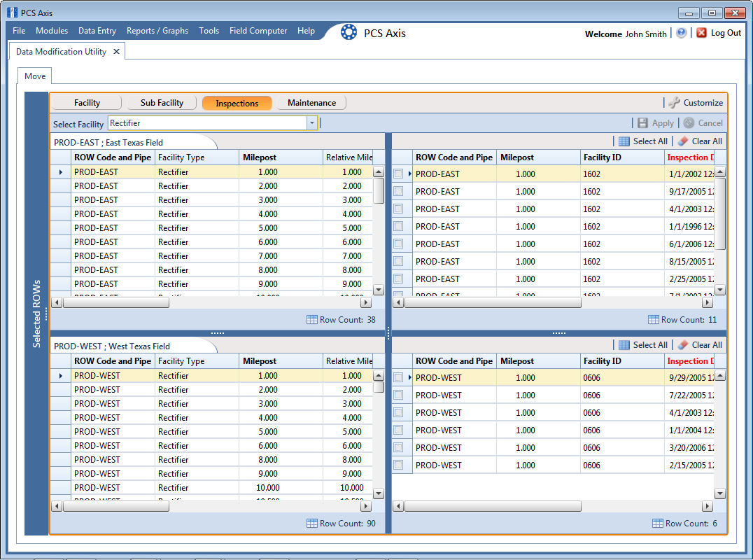753x560 pixels.
Task: Click Row Count 90 grid icon
Action: click(311, 523)
